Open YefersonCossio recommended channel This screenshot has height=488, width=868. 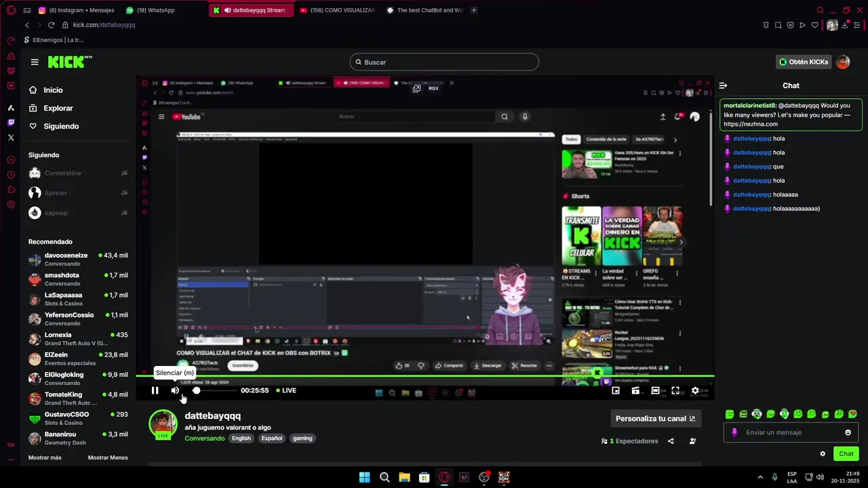78,319
